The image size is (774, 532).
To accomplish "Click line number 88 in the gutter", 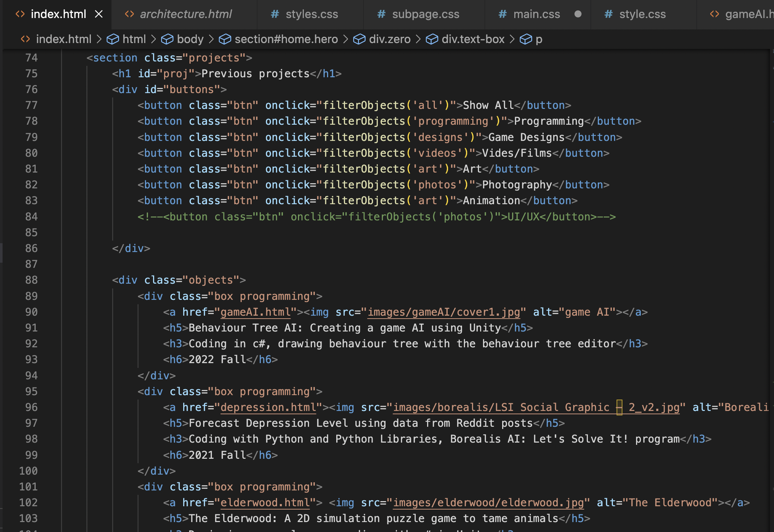I will (x=31, y=280).
